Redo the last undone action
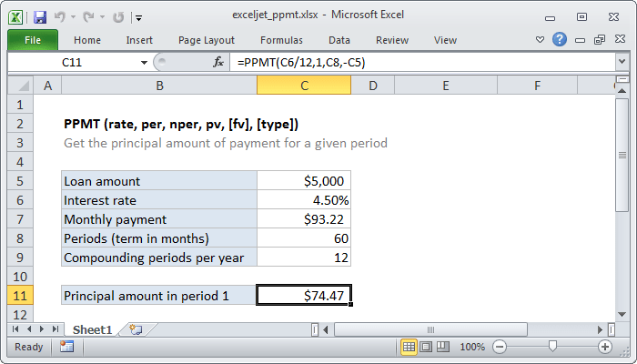 (88, 17)
